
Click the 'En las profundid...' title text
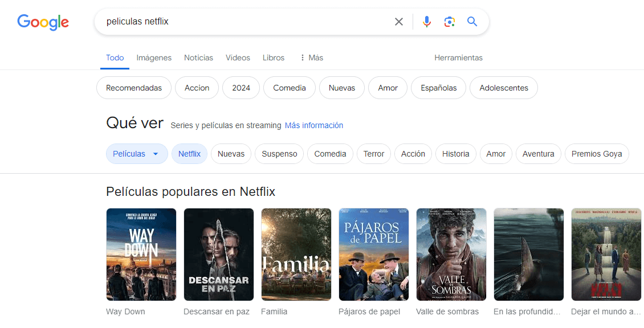pos(527,311)
